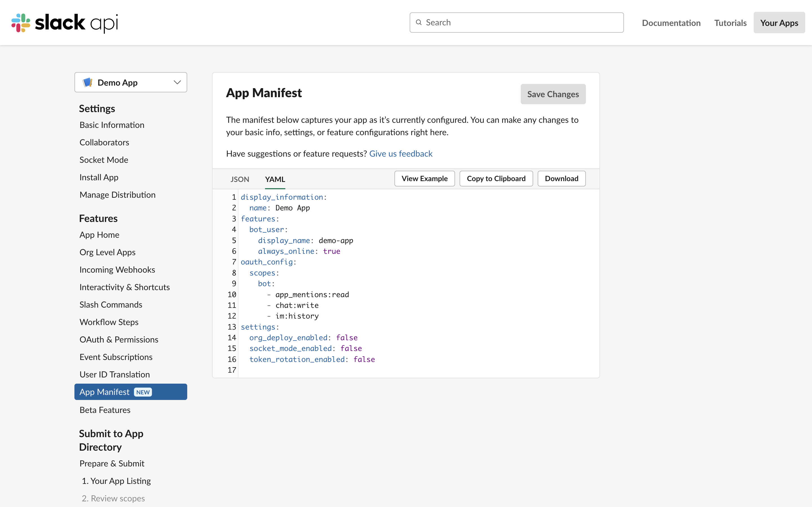Focus the Search input field
The height and width of the screenshot is (507, 812).
(x=520, y=23)
